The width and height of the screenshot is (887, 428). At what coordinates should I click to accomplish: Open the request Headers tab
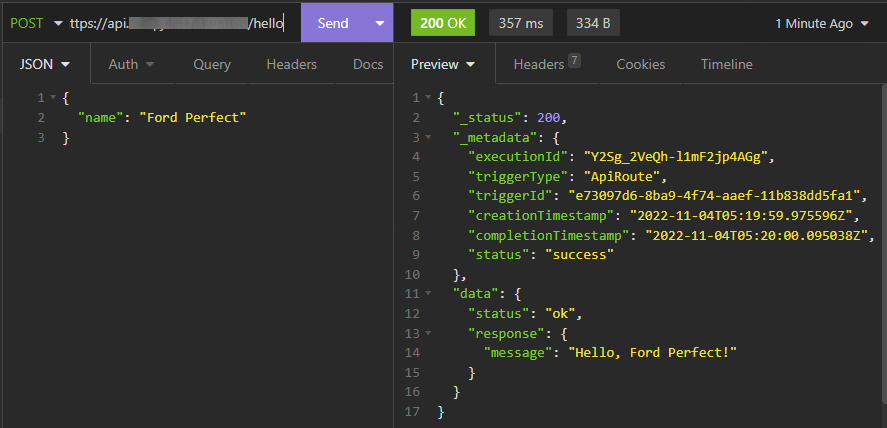[291, 64]
